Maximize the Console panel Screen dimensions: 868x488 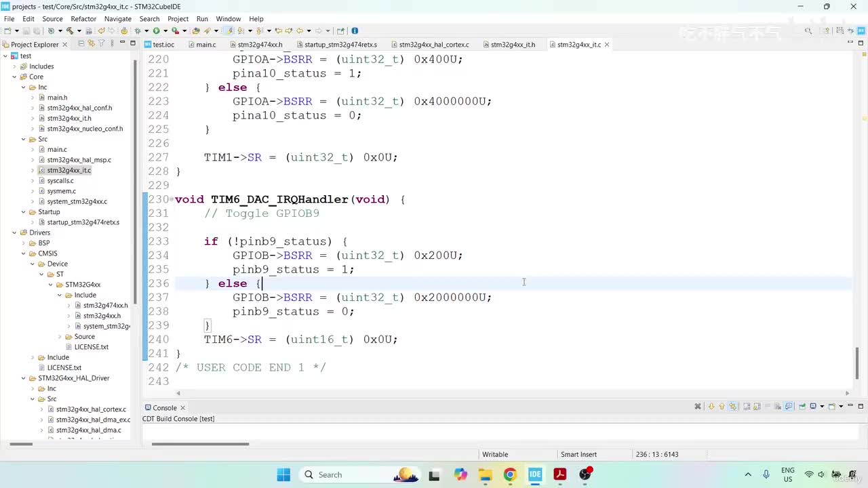point(861,407)
